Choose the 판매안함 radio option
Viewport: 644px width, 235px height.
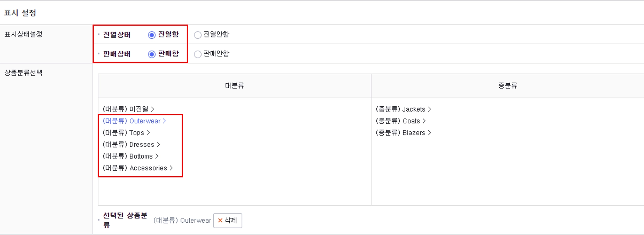[x=198, y=54]
